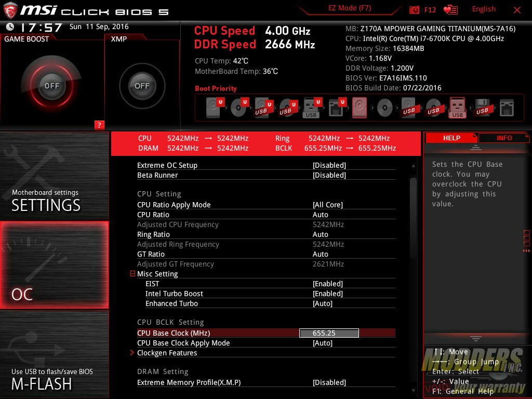
Task: Collapse the Misc Setting group
Action: coord(132,273)
